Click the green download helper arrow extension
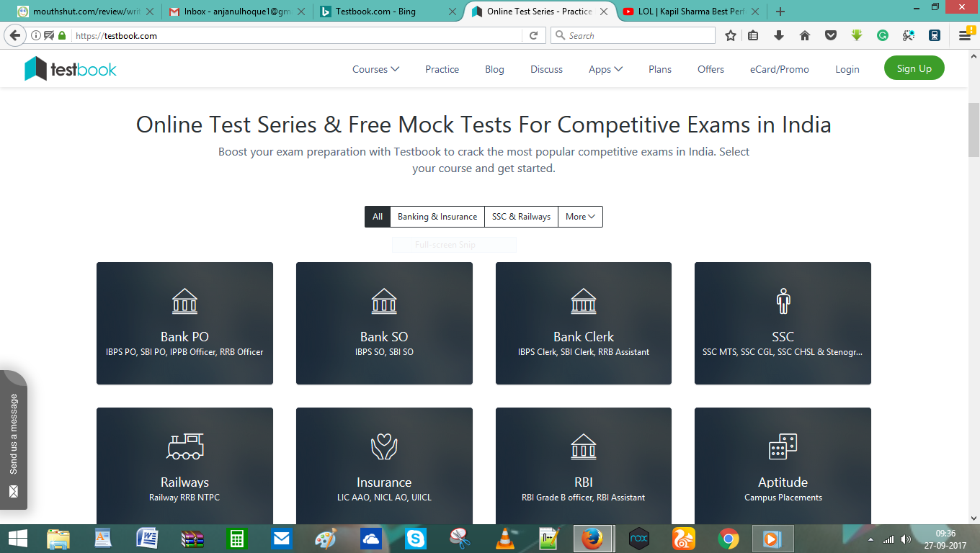 click(857, 35)
